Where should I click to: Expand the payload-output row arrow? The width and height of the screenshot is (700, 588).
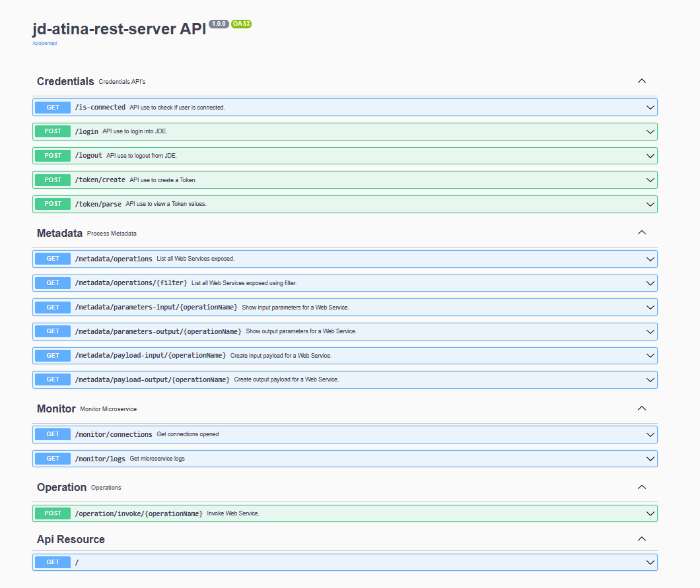(650, 379)
